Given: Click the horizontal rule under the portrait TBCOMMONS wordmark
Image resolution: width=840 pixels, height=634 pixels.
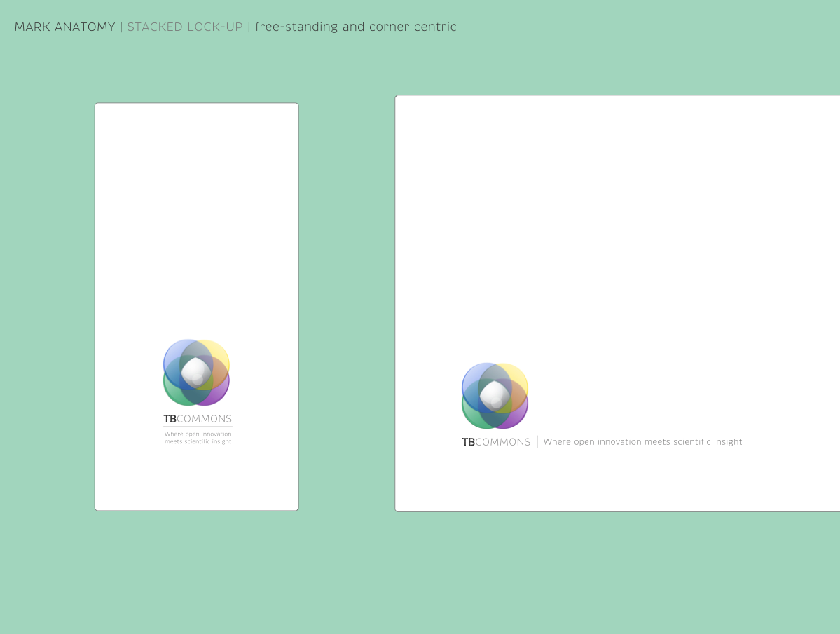Looking at the screenshot, I should (x=198, y=427).
